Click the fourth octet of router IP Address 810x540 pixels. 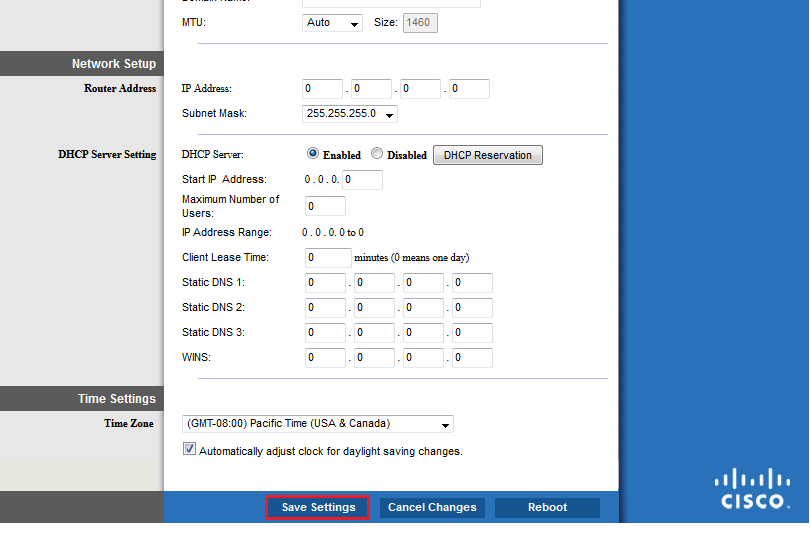point(469,89)
